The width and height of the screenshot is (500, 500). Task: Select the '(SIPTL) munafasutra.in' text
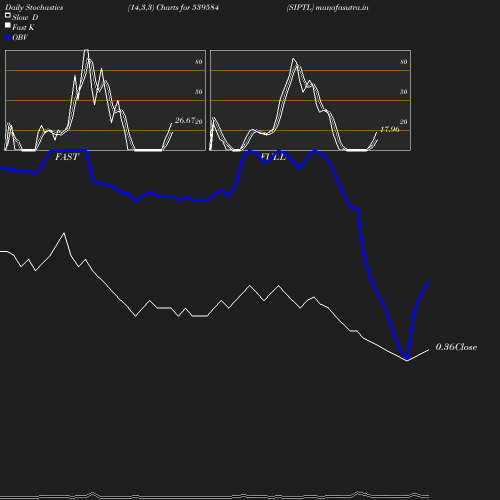click(x=328, y=8)
